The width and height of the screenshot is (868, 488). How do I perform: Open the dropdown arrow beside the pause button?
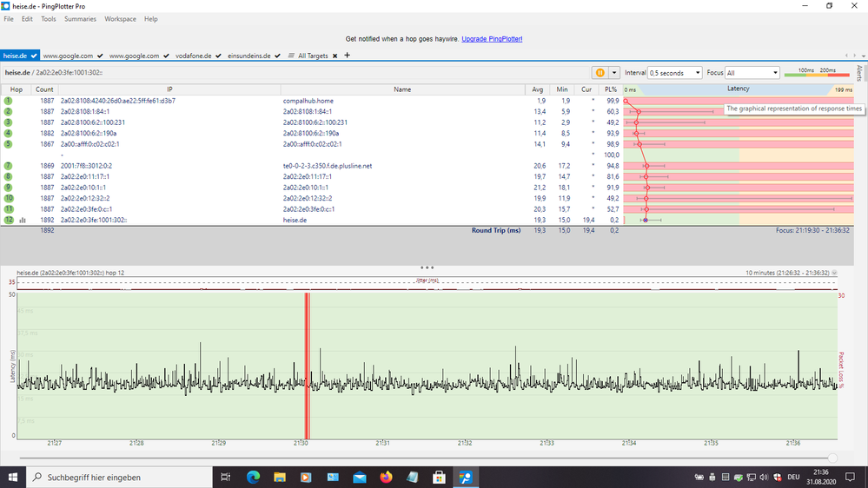click(614, 73)
